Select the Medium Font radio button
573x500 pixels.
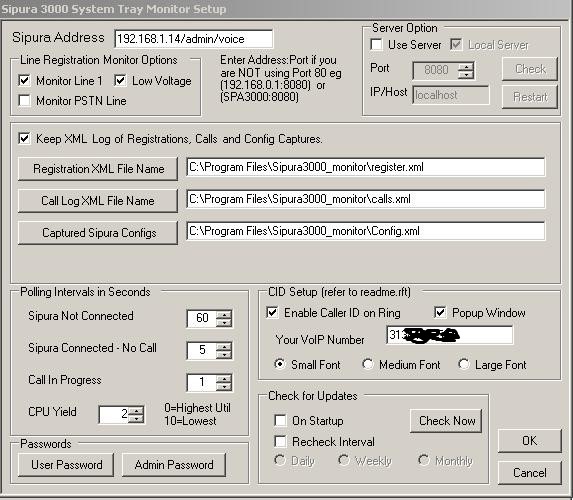pyautogui.click(x=368, y=364)
